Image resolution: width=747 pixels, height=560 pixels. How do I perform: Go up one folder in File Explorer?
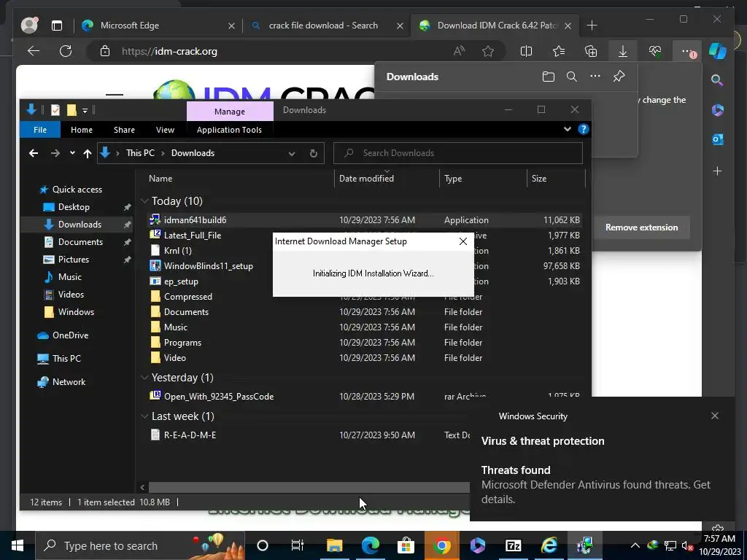88,153
